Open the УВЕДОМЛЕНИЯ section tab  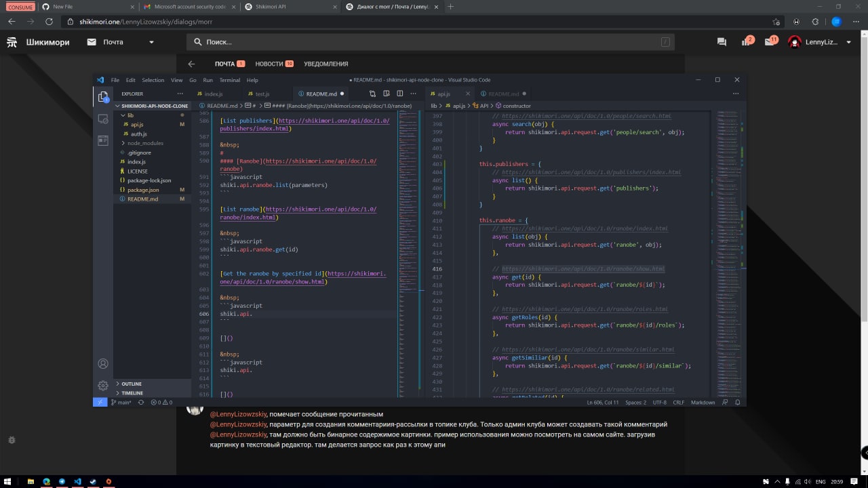pos(326,64)
